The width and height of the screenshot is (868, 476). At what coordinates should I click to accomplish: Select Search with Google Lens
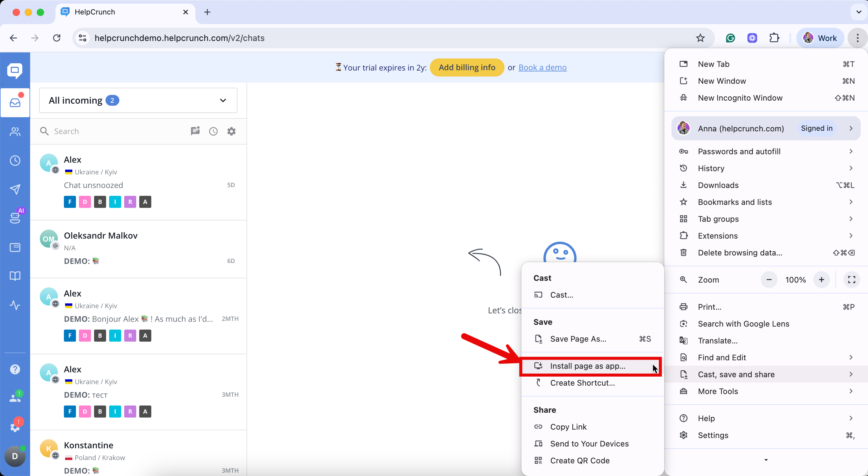pyautogui.click(x=766, y=324)
